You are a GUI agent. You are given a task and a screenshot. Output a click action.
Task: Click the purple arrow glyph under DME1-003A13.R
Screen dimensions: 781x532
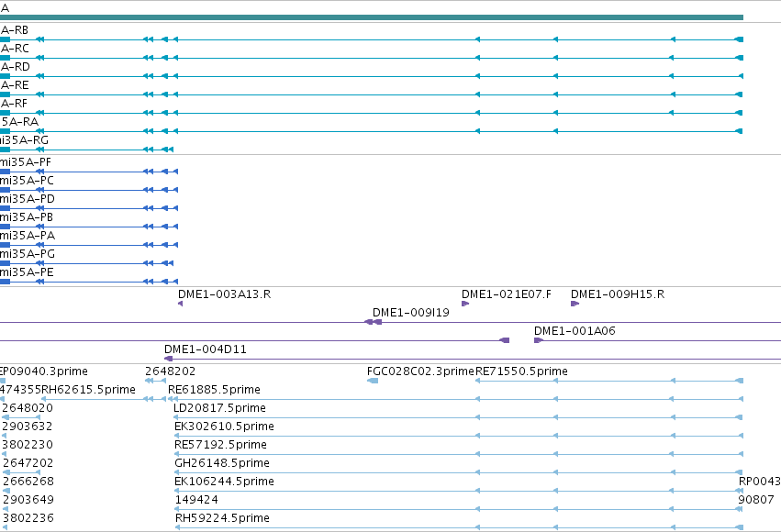180,304
